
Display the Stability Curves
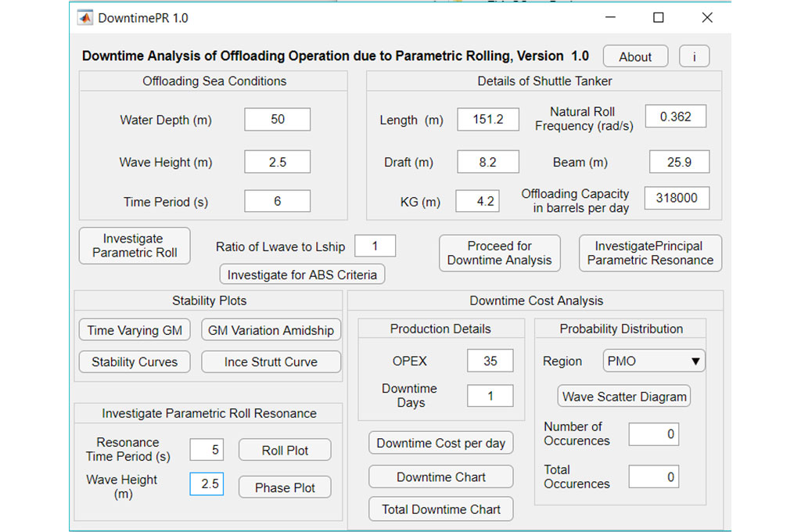click(x=135, y=361)
